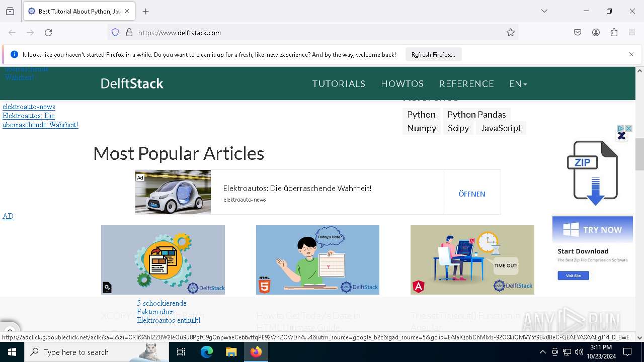This screenshot has width=644, height=362.
Task: Click the elektroauto-news sidebar link
Action: click(x=29, y=107)
